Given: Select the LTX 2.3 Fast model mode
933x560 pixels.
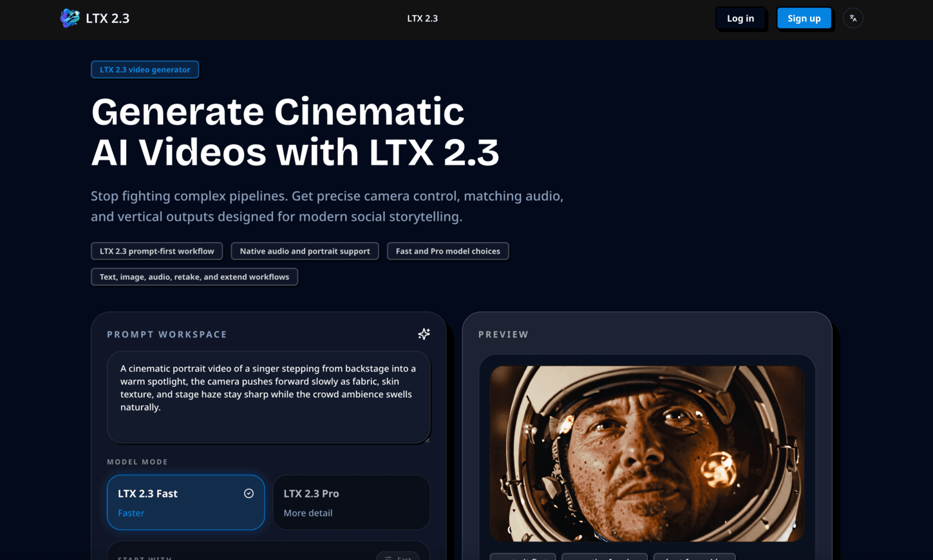Looking at the screenshot, I should [x=186, y=502].
